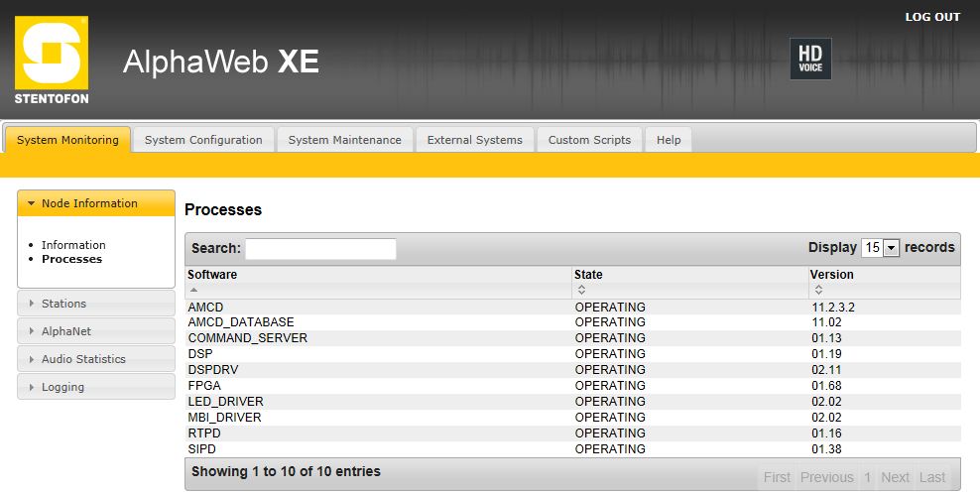The image size is (980, 495).
Task: Select the DSPDRV process name
Action: coord(213,370)
